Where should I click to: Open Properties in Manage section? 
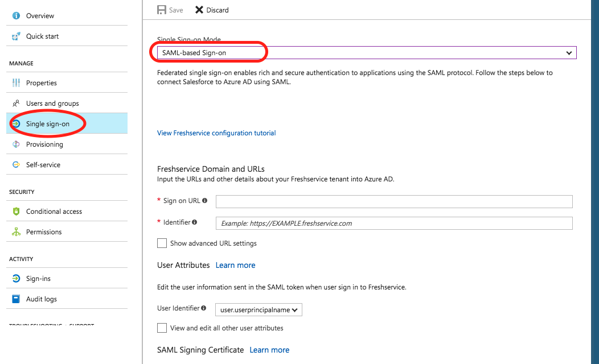point(67,83)
